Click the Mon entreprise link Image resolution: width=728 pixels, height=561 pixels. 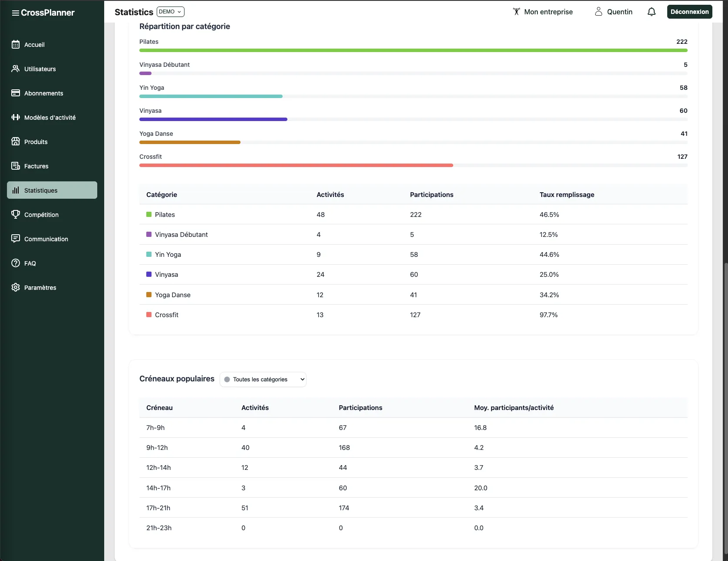[548, 12]
